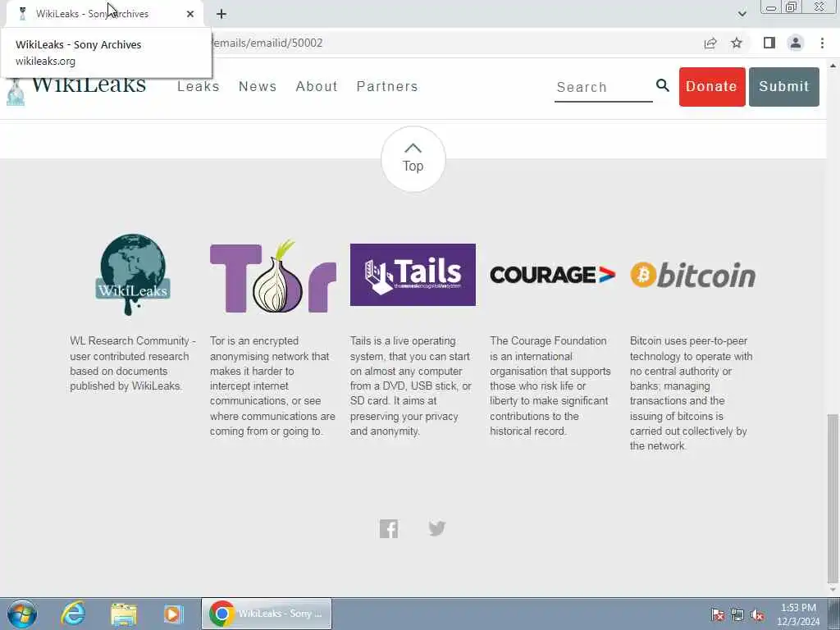840x630 pixels.
Task: Click the Courage Foundation logo
Action: 552,275
